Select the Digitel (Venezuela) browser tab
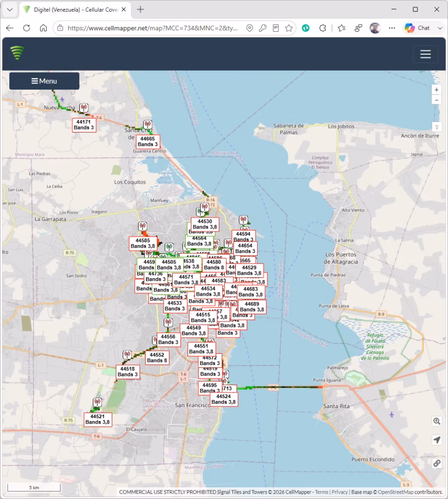Viewport: 448px width, 499px height. [x=75, y=10]
